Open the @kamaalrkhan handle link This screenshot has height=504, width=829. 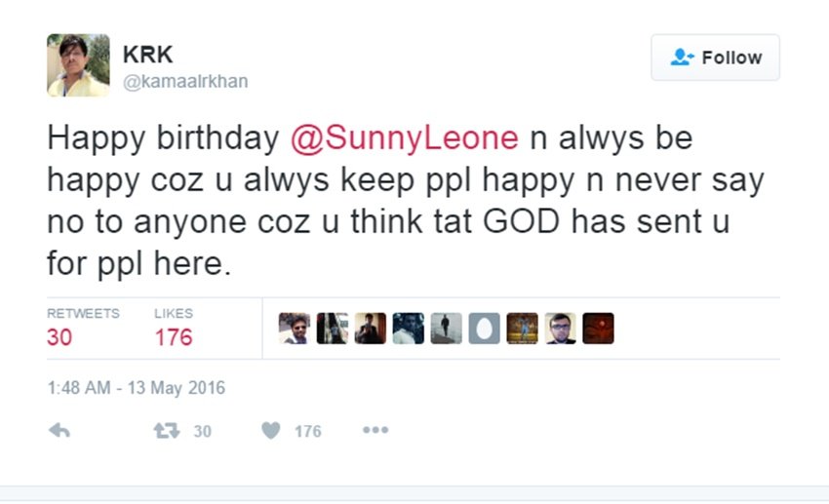pyautogui.click(x=185, y=82)
